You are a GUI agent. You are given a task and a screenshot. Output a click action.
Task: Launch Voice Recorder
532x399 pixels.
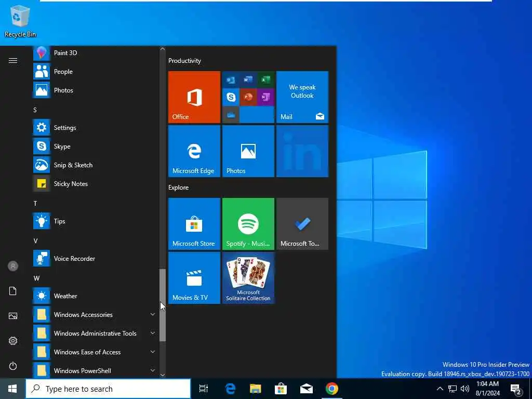point(95,259)
